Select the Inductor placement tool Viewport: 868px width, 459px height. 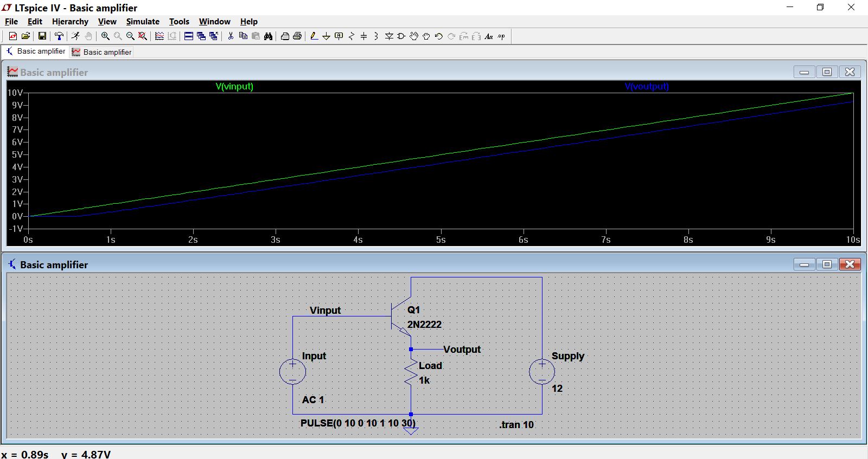(x=376, y=36)
